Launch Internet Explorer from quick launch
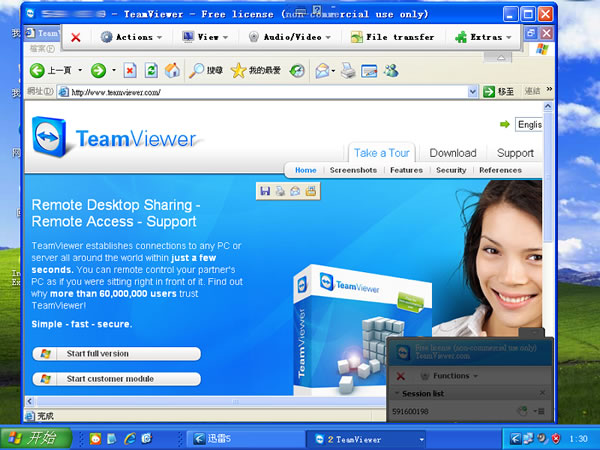600x450 pixels. click(130, 439)
